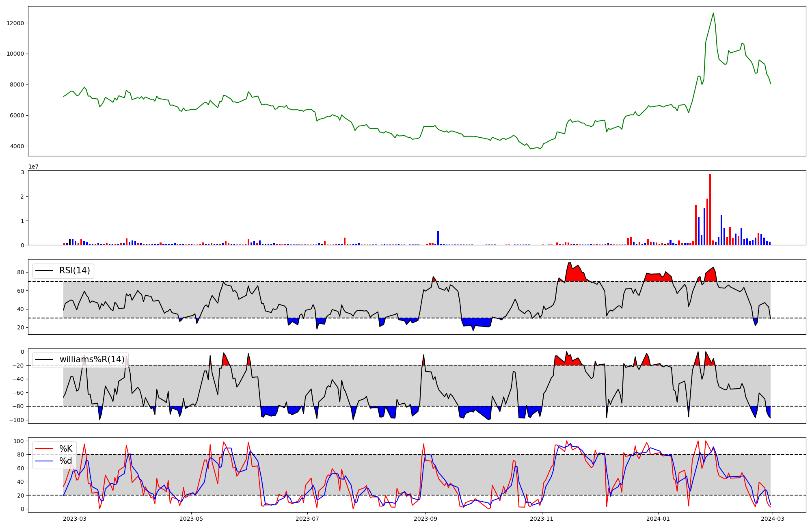Click the %d legend text
The width and height of the screenshot is (812, 528).
tap(66, 461)
